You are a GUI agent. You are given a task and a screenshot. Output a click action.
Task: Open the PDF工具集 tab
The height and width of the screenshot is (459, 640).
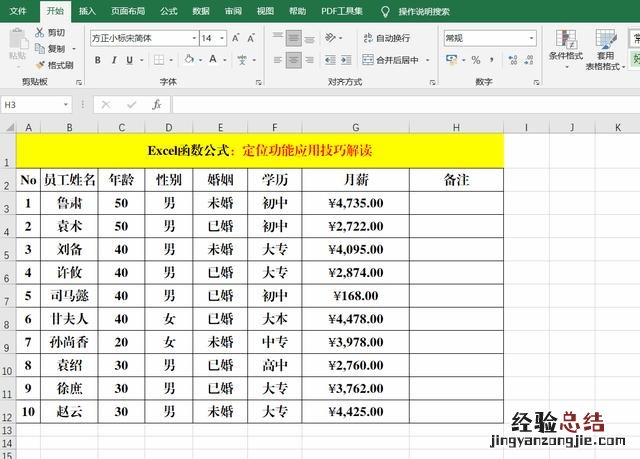coord(342,11)
